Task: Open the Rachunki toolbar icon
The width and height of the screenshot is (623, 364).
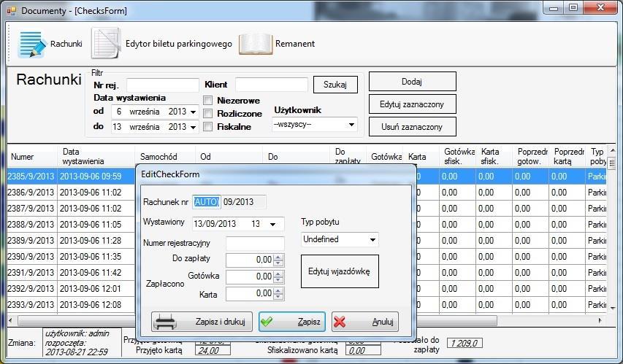Action: tap(31, 44)
